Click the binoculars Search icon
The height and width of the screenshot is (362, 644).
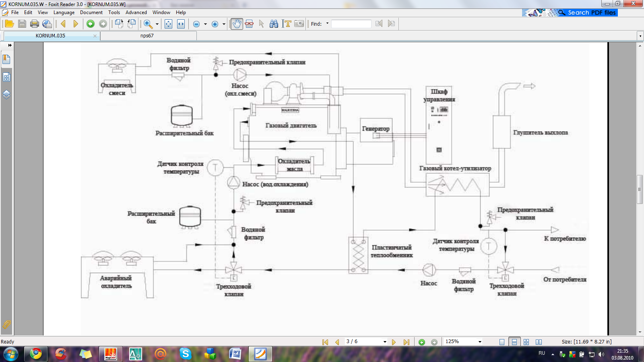[x=274, y=24]
